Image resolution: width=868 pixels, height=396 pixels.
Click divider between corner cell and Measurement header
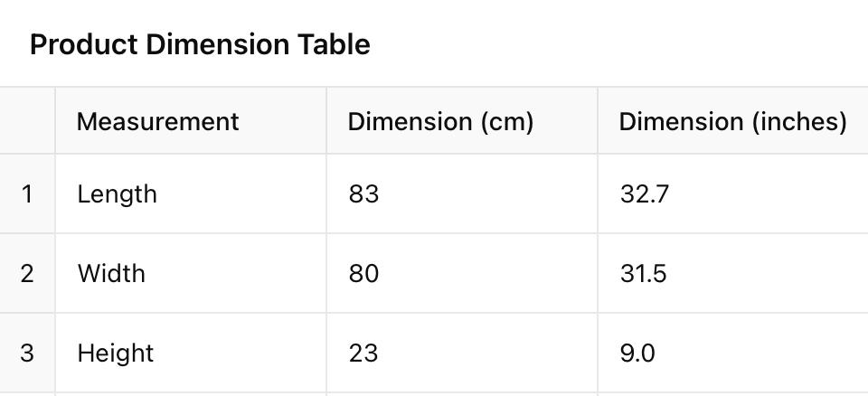pyautogui.click(x=55, y=121)
